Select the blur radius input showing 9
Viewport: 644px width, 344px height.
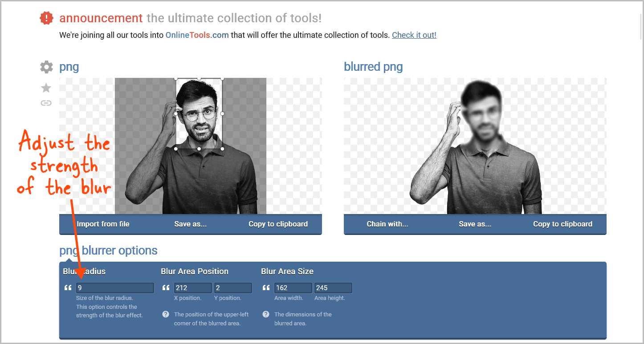pos(115,287)
